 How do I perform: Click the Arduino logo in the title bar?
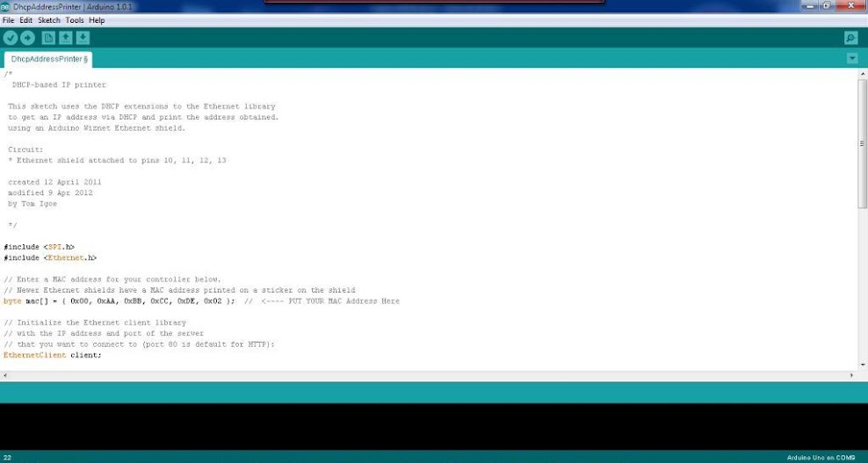[5, 7]
